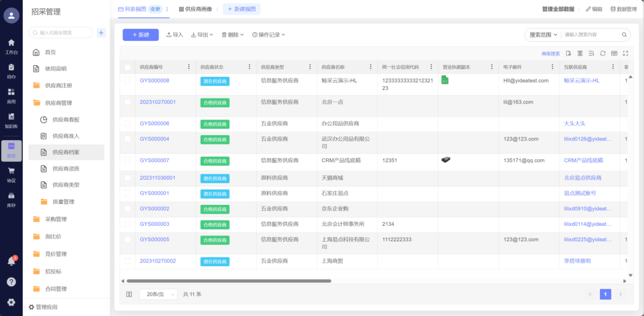Tick the checkbox for row GYS000008
The width and height of the screenshot is (644, 316).
coord(128,81)
